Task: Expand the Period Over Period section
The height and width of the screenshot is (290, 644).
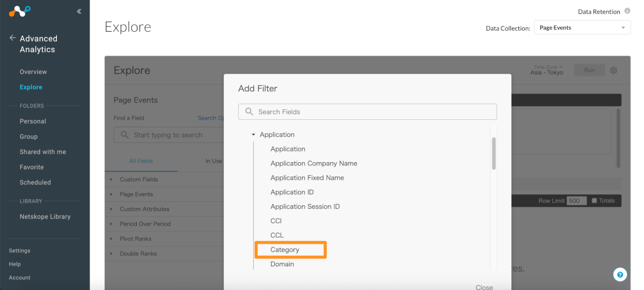Action: (111, 224)
